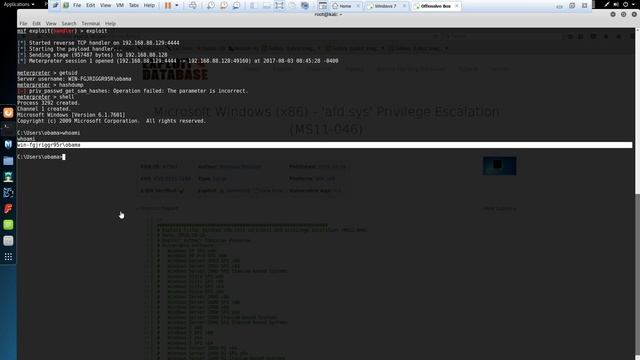Click the 'Meterpreter session 1 opened' line
The image size is (640, 360).
click(x=178, y=61)
